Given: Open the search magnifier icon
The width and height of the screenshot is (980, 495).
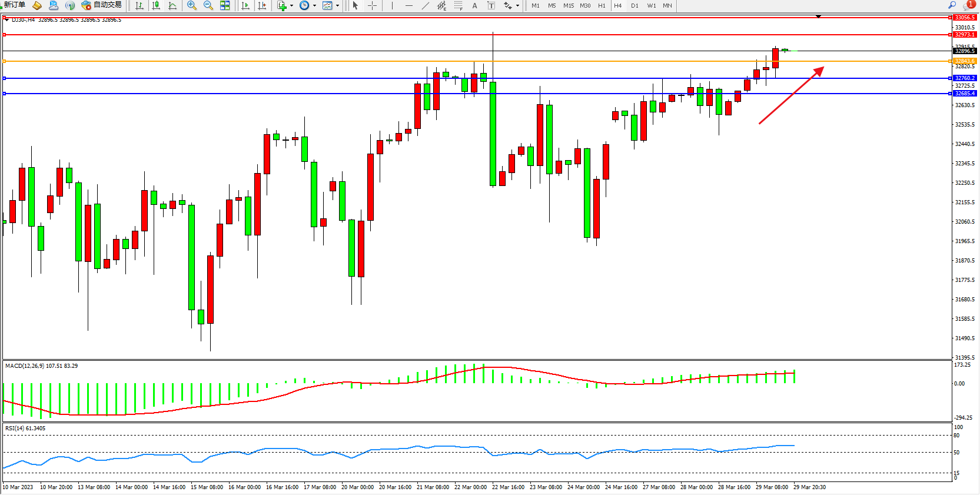Looking at the screenshot, I should click(x=952, y=5).
